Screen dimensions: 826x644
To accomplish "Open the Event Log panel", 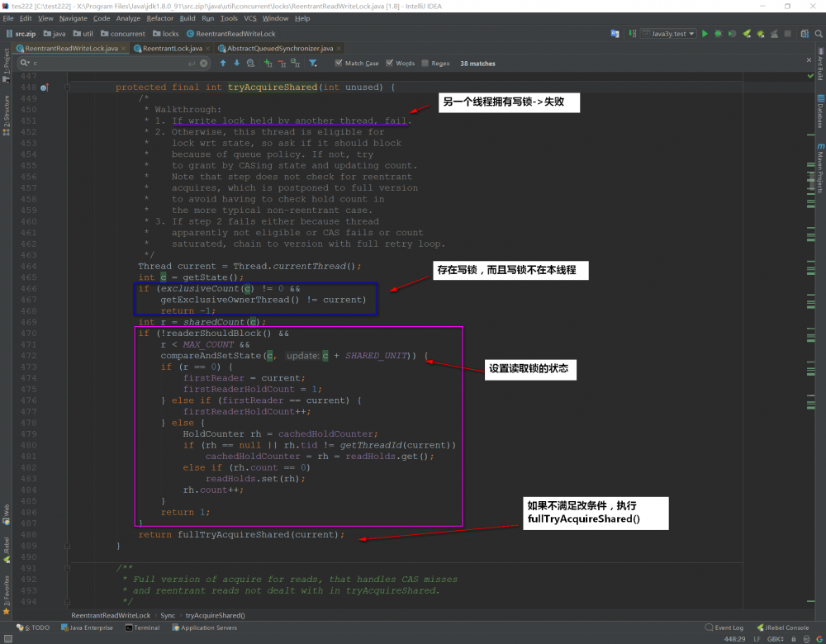I will [724, 627].
